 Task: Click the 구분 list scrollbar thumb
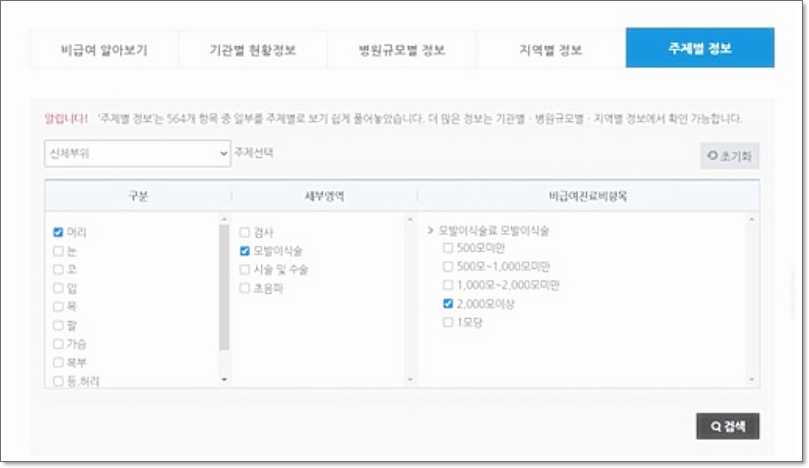click(x=224, y=287)
